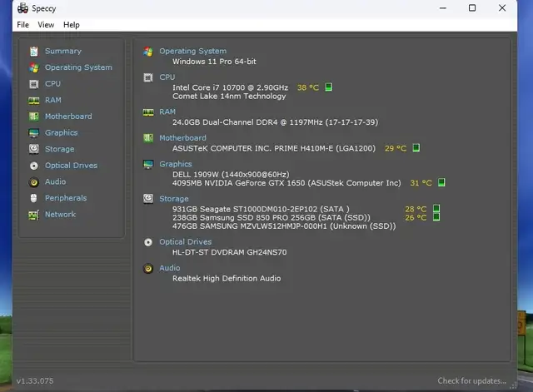This screenshot has width=533, height=392.
Task: Click the CPU heading link in summary
Action: coord(167,77)
